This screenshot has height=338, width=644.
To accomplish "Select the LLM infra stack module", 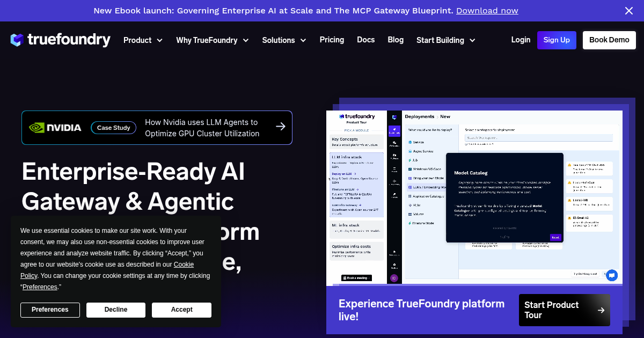I will coord(356,185).
